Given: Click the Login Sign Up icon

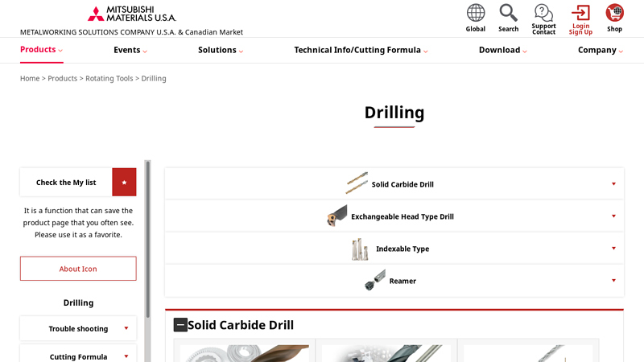Looking at the screenshot, I should pyautogui.click(x=580, y=13).
